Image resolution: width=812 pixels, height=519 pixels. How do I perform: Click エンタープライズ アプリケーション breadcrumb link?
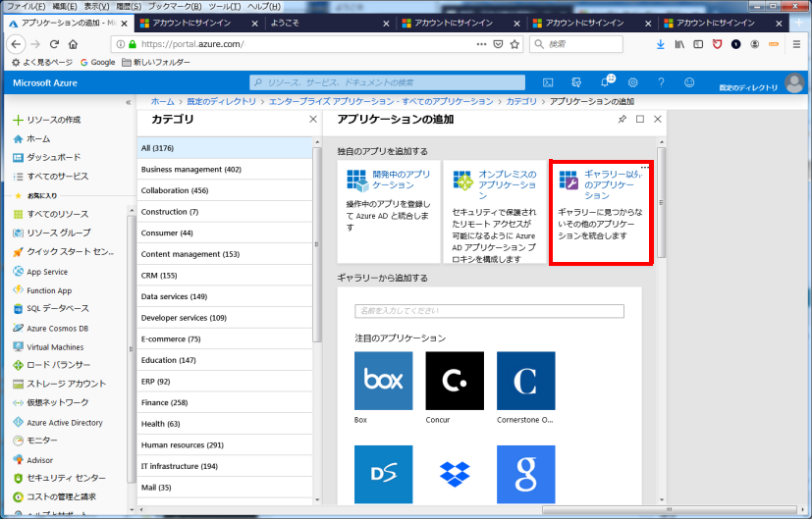[381, 101]
